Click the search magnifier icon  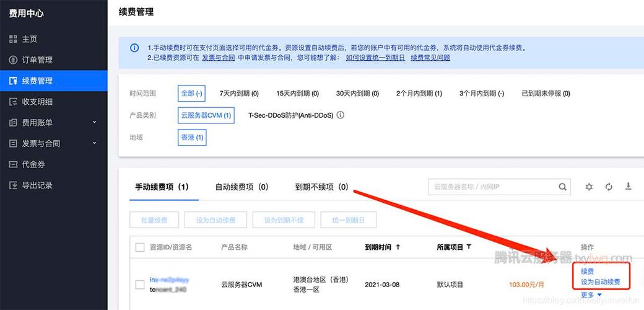[563, 187]
